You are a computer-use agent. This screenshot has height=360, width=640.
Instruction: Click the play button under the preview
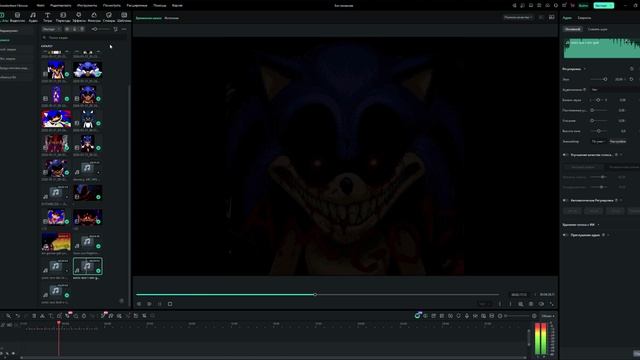(x=160, y=304)
